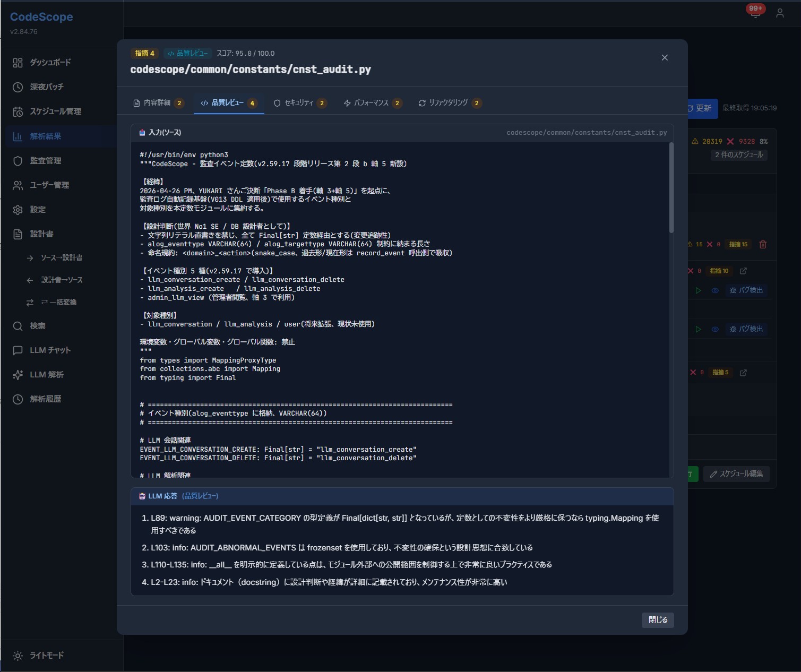801x672 pixels.
Task: Switch to the リファクタリング tab
Action: pos(450,103)
